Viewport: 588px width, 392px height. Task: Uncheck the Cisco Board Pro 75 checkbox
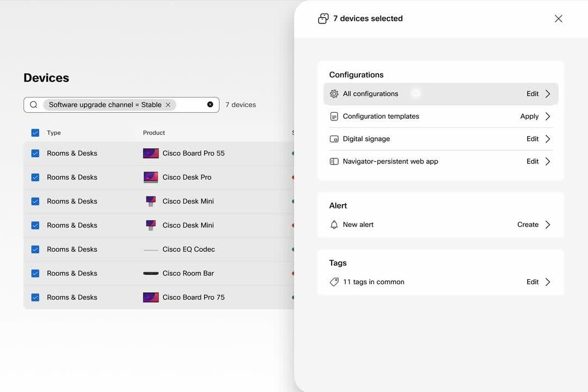coord(35,297)
